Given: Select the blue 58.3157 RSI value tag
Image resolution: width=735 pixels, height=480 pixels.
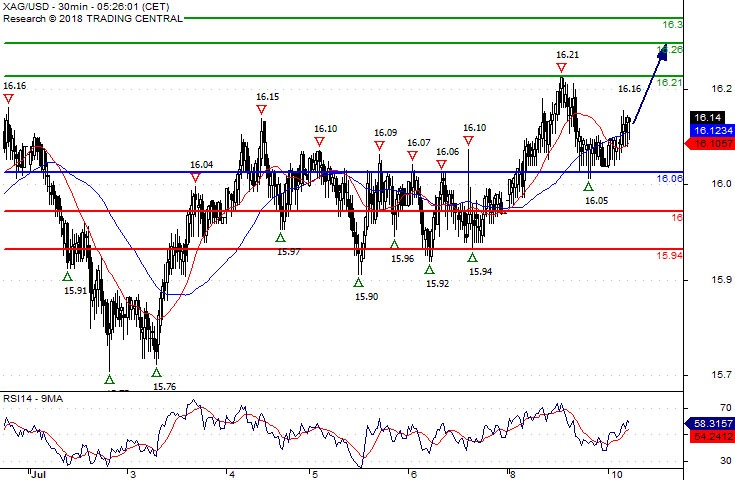Looking at the screenshot, I should coord(710,423).
